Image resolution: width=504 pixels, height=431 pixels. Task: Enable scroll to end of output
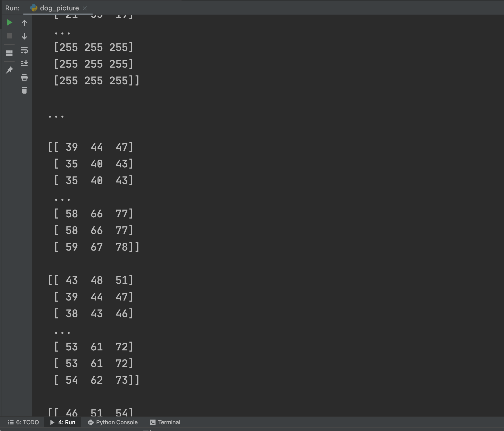(24, 63)
